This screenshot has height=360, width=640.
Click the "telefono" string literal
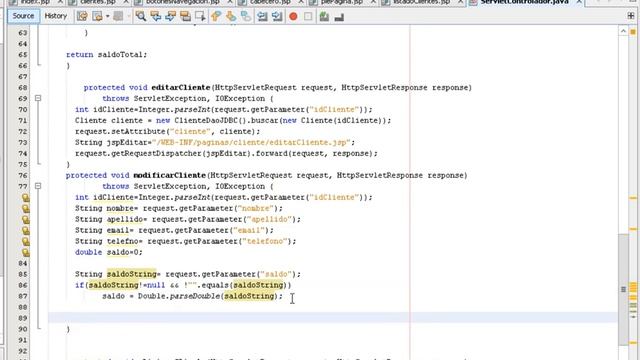click(264, 241)
